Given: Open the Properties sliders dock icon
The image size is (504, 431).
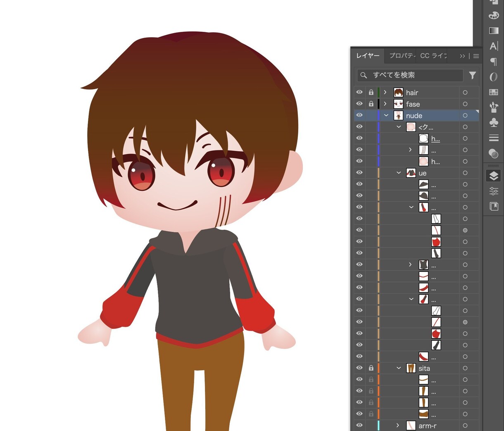Looking at the screenshot, I should (x=494, y=191).
